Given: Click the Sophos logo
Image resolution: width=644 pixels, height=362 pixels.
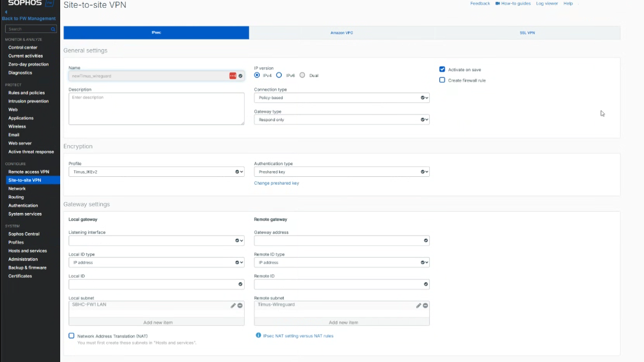Looking at the screenshot, I should (30, 3).
